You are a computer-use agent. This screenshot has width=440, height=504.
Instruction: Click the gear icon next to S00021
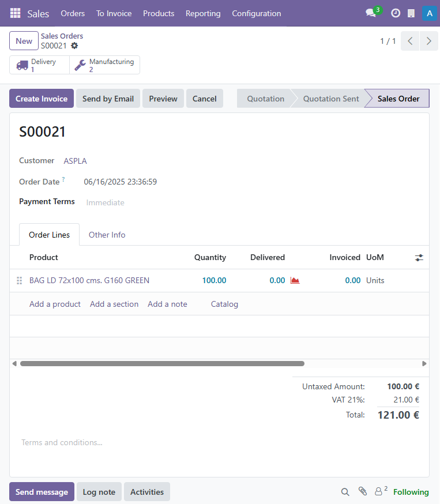click(74, 46)
